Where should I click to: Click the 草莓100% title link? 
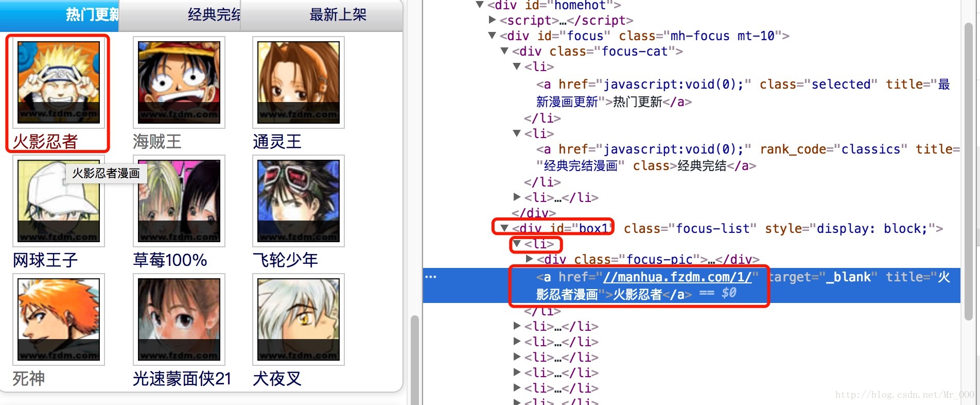tap(170, 260)
